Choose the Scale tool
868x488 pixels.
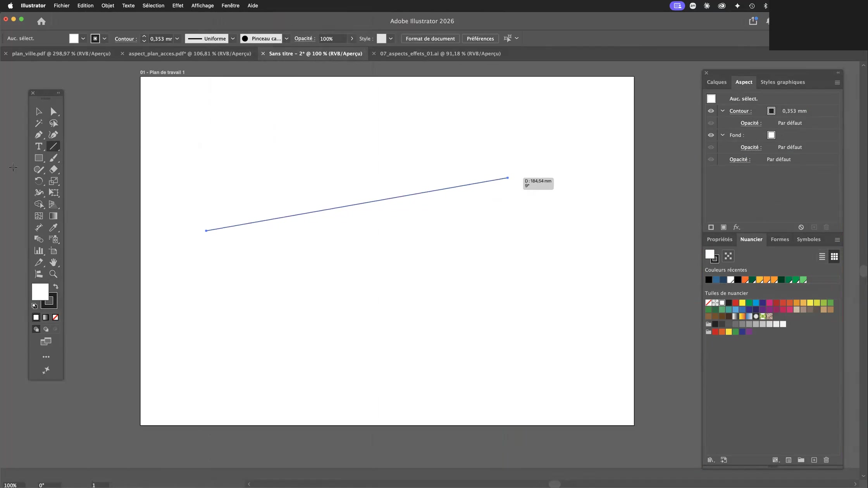(x=53, y=181)
